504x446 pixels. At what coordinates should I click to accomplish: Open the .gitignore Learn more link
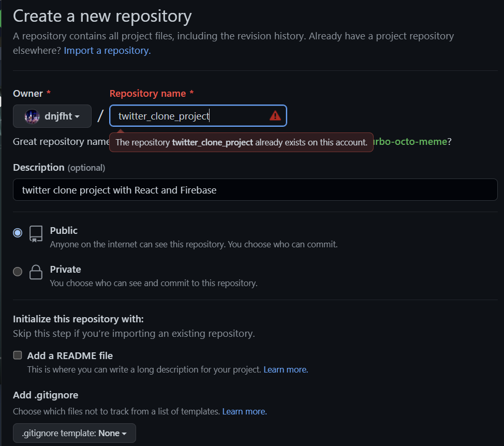pos(245,411)
